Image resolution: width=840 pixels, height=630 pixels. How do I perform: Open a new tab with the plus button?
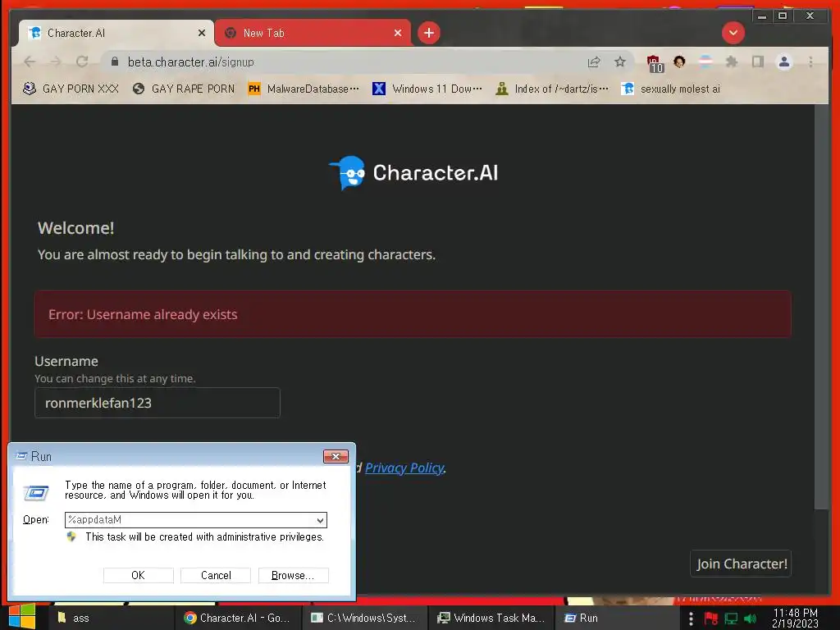(x=428, y=33)
